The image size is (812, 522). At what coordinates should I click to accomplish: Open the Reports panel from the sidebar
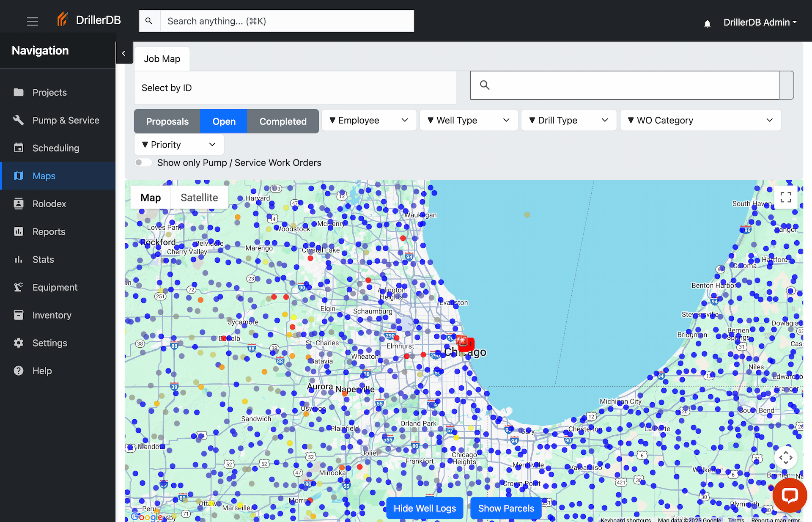coord(49,231)
